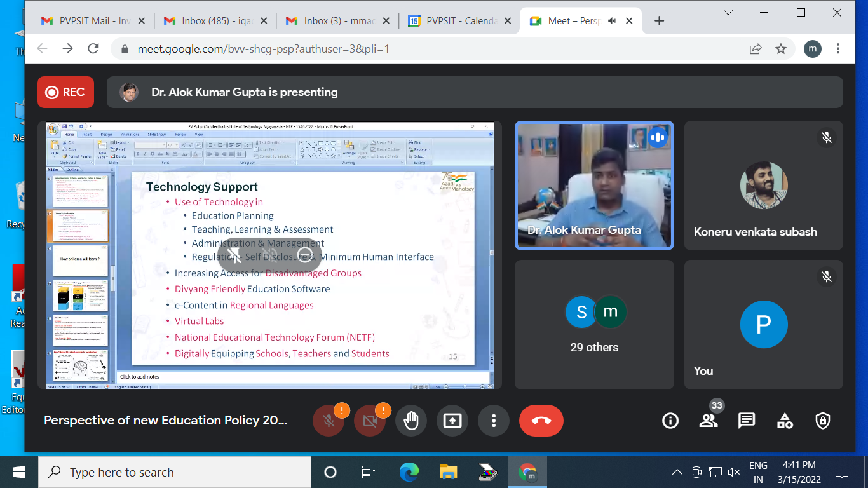Viewport: 868px width, 488px height.
Task: Toggle the microphone on
Action: (329, 421)
